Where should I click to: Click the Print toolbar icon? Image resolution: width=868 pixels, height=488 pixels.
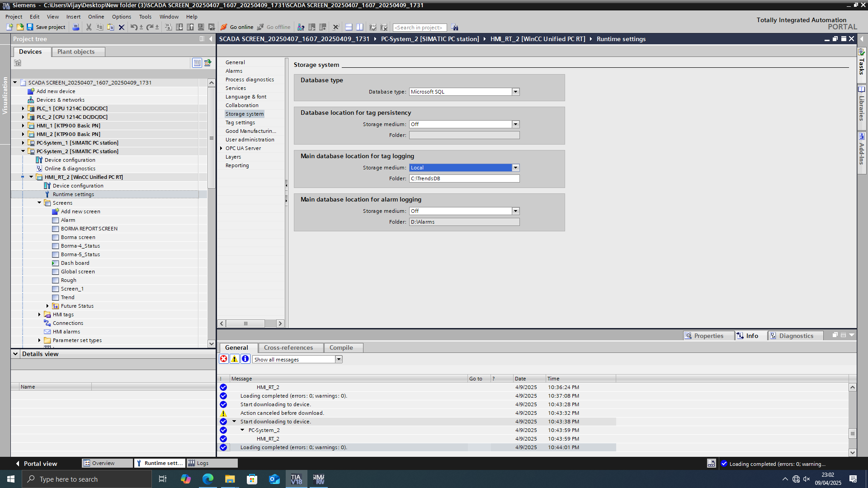click(76, 27)
